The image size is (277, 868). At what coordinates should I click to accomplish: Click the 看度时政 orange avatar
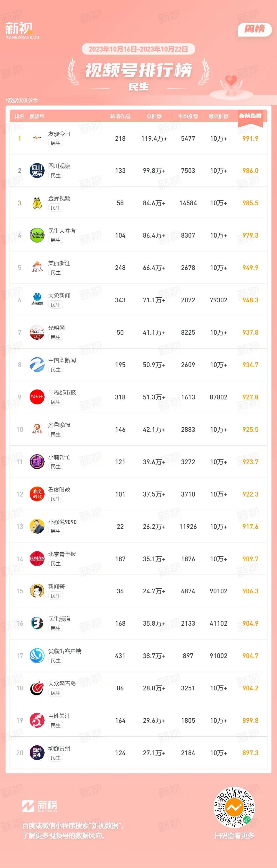point(37,494)
